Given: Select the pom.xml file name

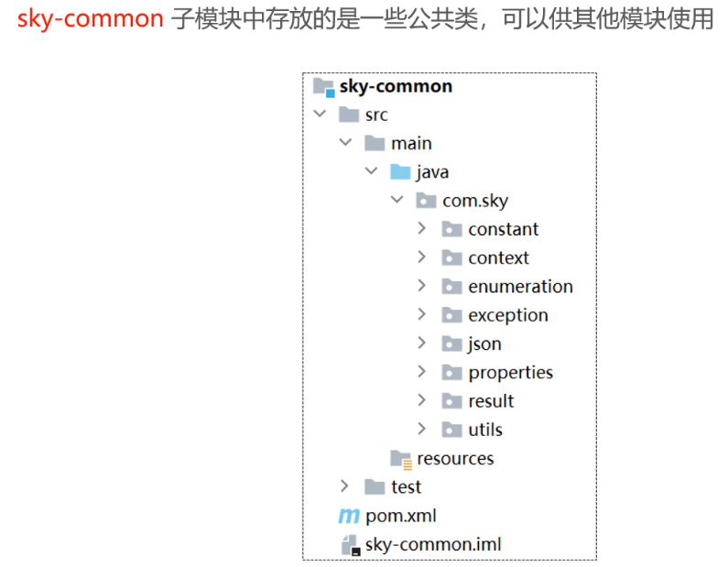Looking at the screenshot, I should coord(401,516).
